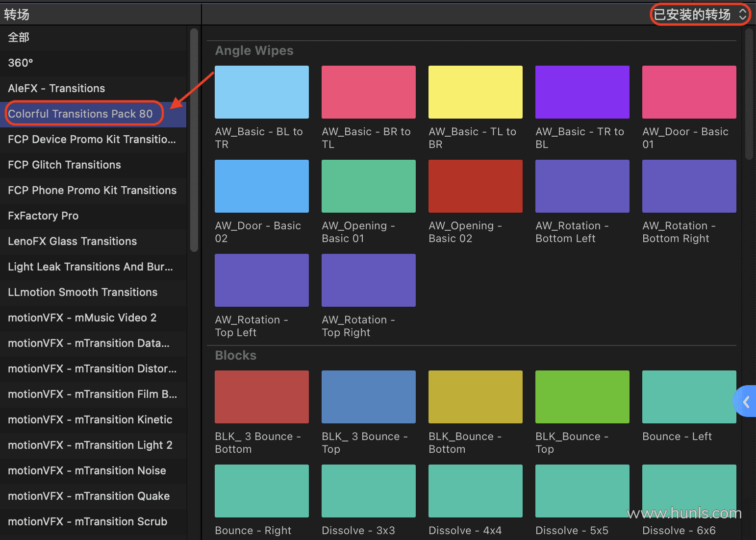Screen dimensions: 756x540
Task: Select the BLK_Bounce - Top green thumbnail
Action: click(x=582, y=397)
